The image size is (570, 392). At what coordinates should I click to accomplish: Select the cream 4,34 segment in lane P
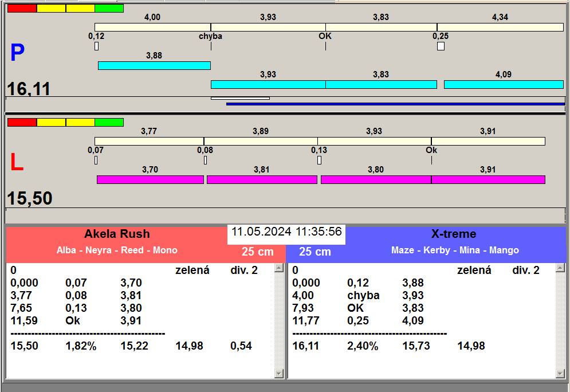point(500,28)
